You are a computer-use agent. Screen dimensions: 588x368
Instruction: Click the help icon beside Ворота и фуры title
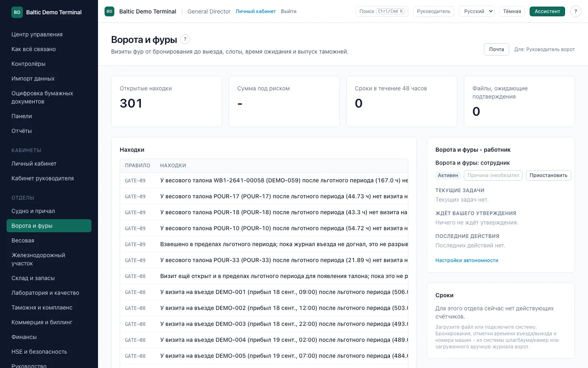[185, 39]
